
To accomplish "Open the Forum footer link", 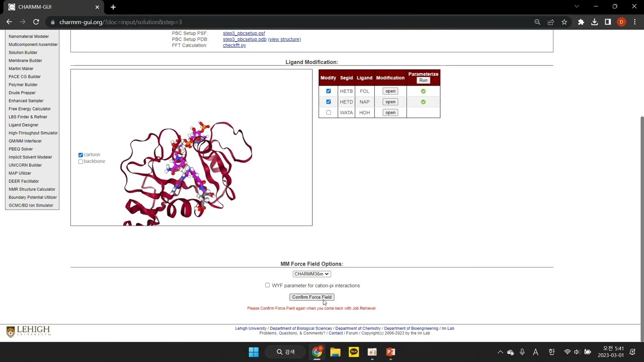I will point(352,333).
